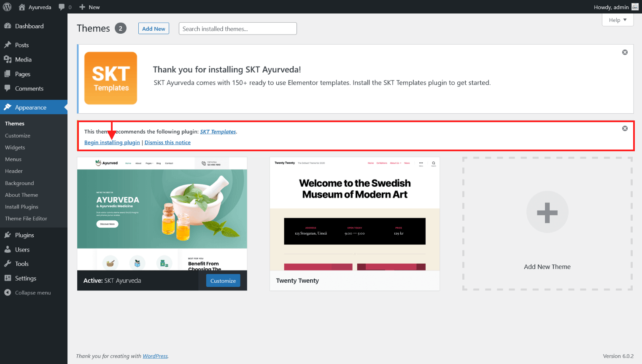Open the SKT Templates plugin link
The image size is (642, 364).
(x=218, y=131)
